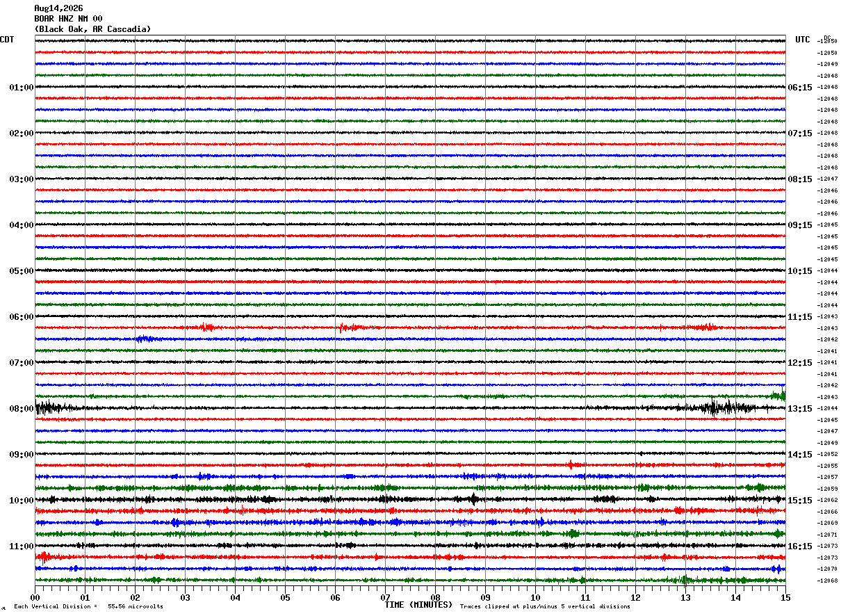Click the "00" minute axis label
Screen dimensions: 841x616
tap(35, 597)
